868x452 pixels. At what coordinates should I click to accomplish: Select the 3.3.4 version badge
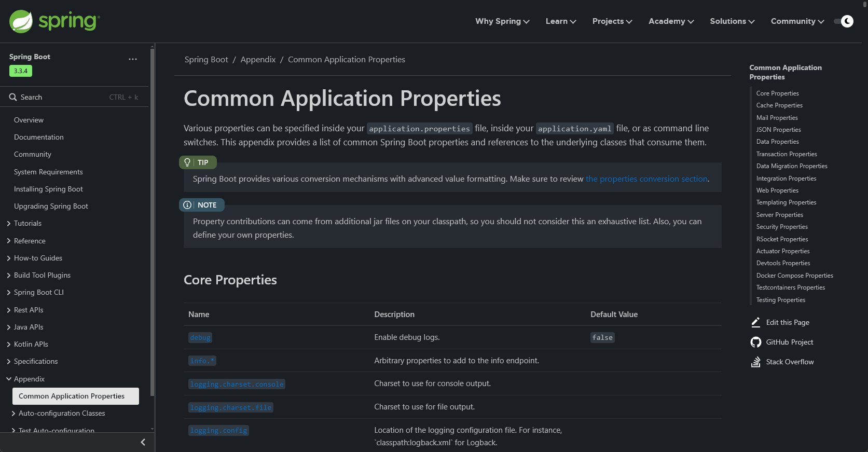[x=21, y=71]
